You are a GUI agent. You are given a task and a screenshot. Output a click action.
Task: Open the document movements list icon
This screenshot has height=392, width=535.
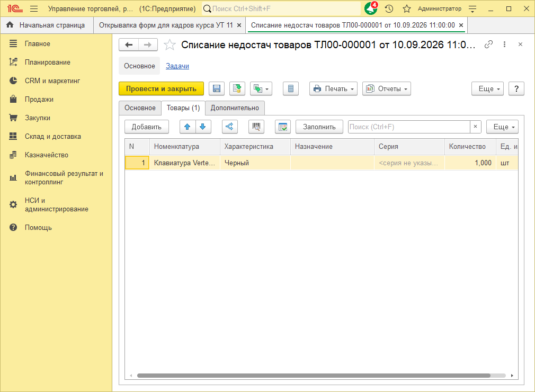pyautogui.click(x=291, y=88)
